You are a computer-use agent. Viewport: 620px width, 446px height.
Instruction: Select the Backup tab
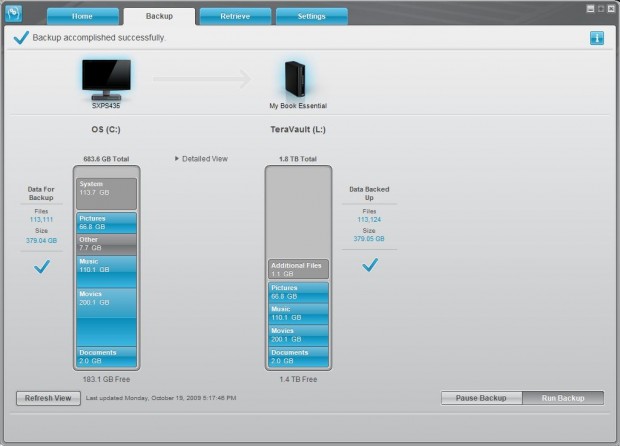coord(159,16)
